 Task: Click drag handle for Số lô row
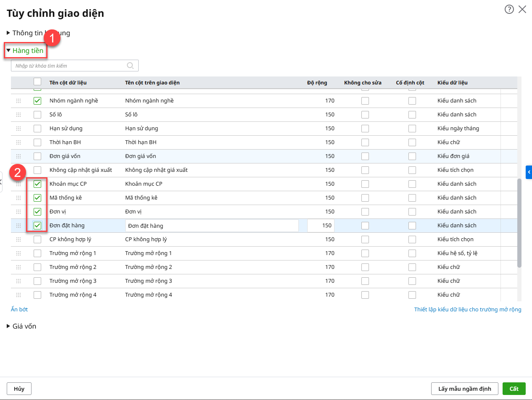coord(18,115)
